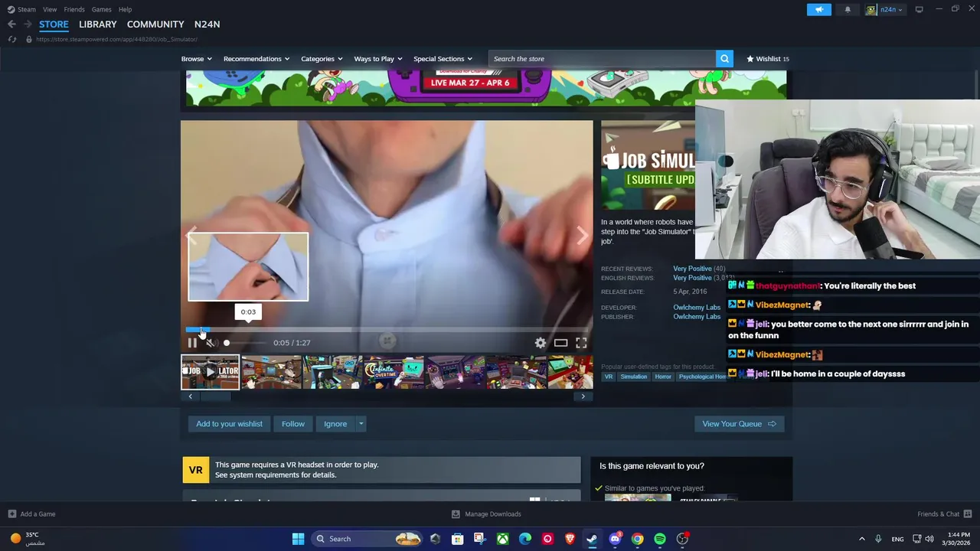Navigate back with the back arrow
Image resolution: width=980 pixels, height=551 pixels.
click(x=11, y=24)
